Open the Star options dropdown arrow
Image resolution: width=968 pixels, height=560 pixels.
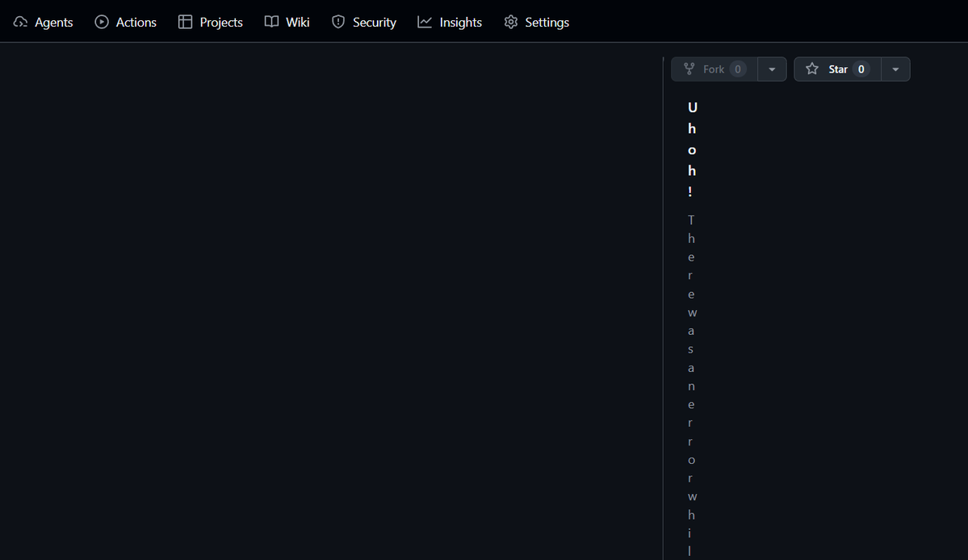pyautogui.click(x=895, y=69)
